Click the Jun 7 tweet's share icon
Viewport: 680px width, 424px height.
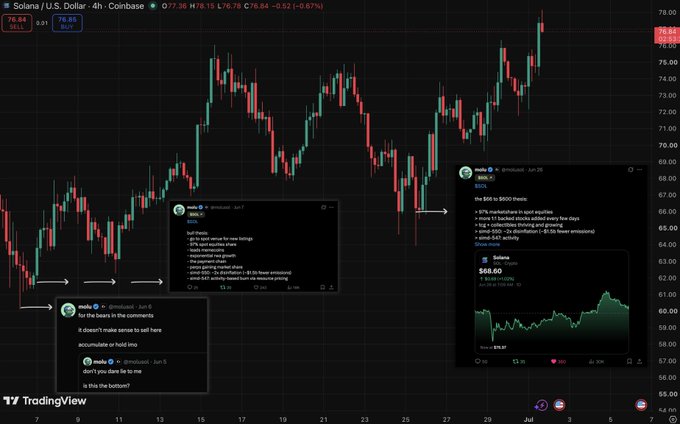tap(331, 287)
